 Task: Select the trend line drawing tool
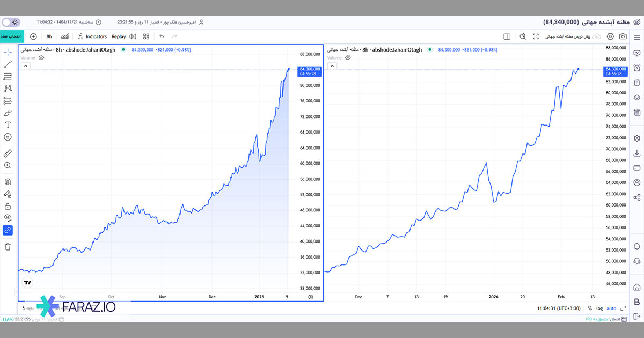pos(8,64)
